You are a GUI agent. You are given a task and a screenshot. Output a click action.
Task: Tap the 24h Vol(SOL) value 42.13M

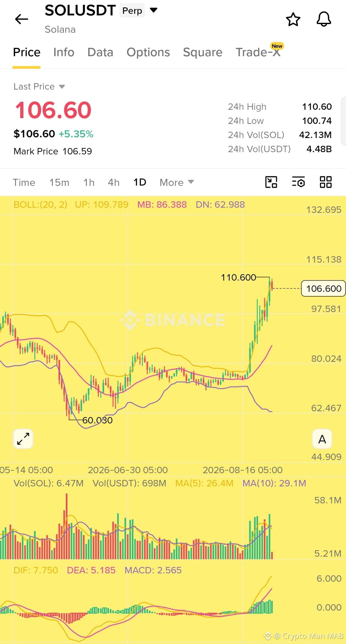(315, 135)
